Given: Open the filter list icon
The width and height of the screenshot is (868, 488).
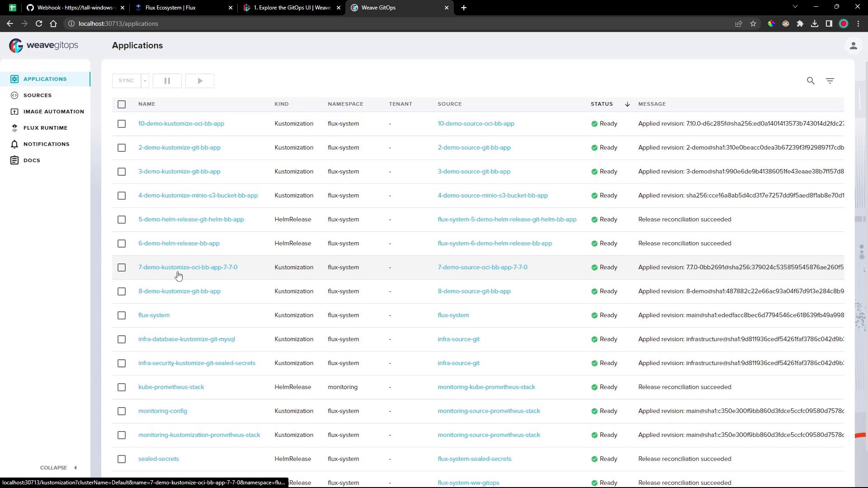Looking at the screenshot, I should coord(830,81).
